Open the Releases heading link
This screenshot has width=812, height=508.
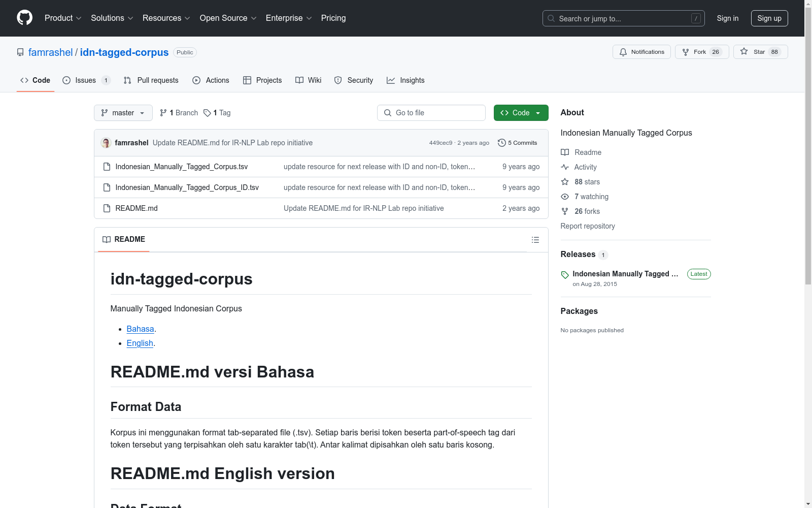[x=578, y=255]
